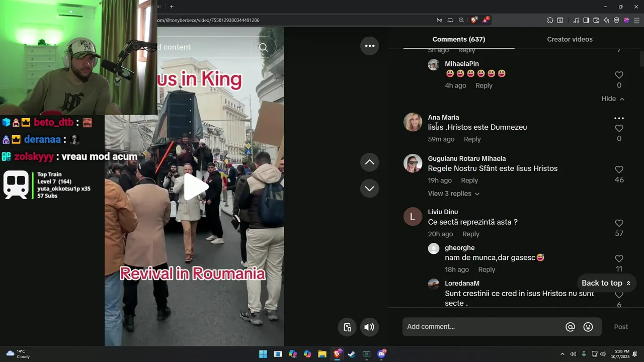Open File Explorer from taskbar
This screenshot has width=644, height=362.
pyautogui.click(x=322, y=354)
